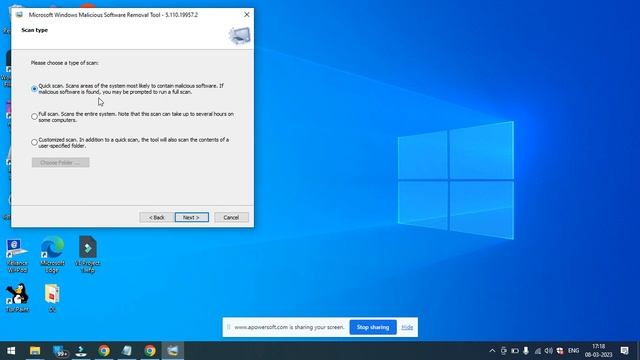Go back with the < Back button
This screenshot has width=640, height=360.
pyautogui.click(x=156, y=217)
